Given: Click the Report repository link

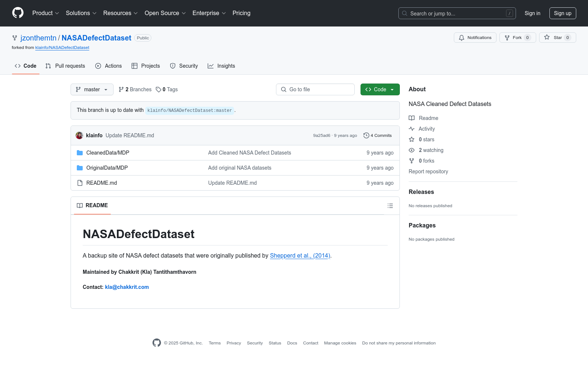Looking at the screenshot, I should 428,171.
